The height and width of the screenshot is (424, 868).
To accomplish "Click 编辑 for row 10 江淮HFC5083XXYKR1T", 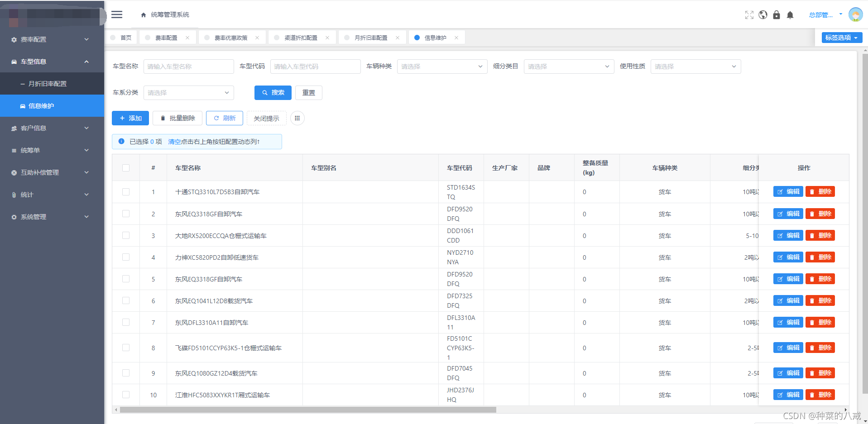I will point(788,395).
